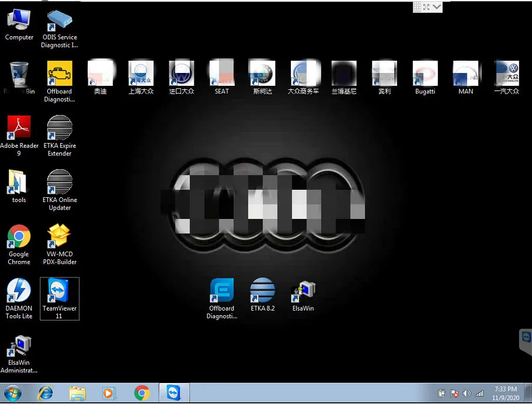Open the MAN shortcut
Viewport: 532px width, 404px height.
click(465, 78)
